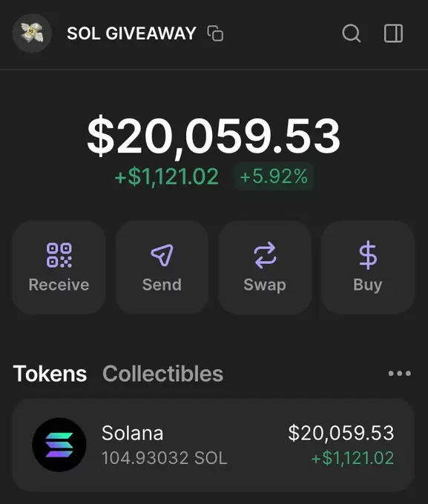This screenshot has width=428, height=504.
Task: Open the Solana token row
Action: tap(214, 445)
